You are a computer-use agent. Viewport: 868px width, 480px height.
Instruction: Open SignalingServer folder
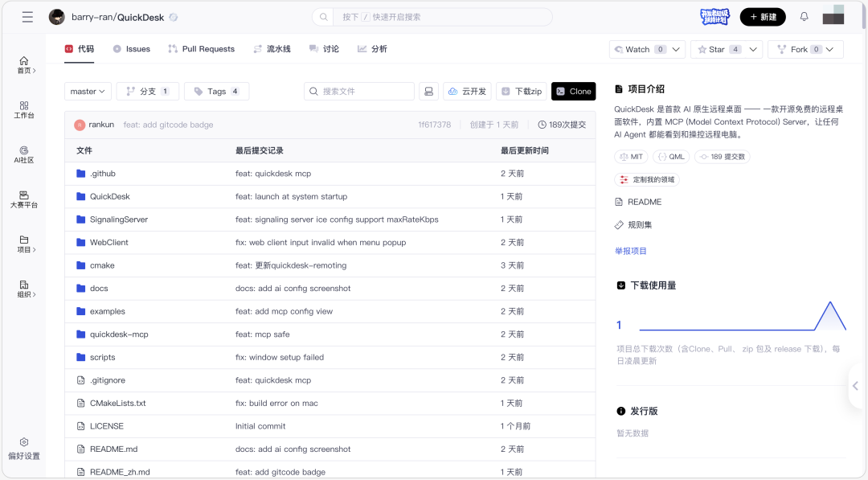tap(118, 219)
